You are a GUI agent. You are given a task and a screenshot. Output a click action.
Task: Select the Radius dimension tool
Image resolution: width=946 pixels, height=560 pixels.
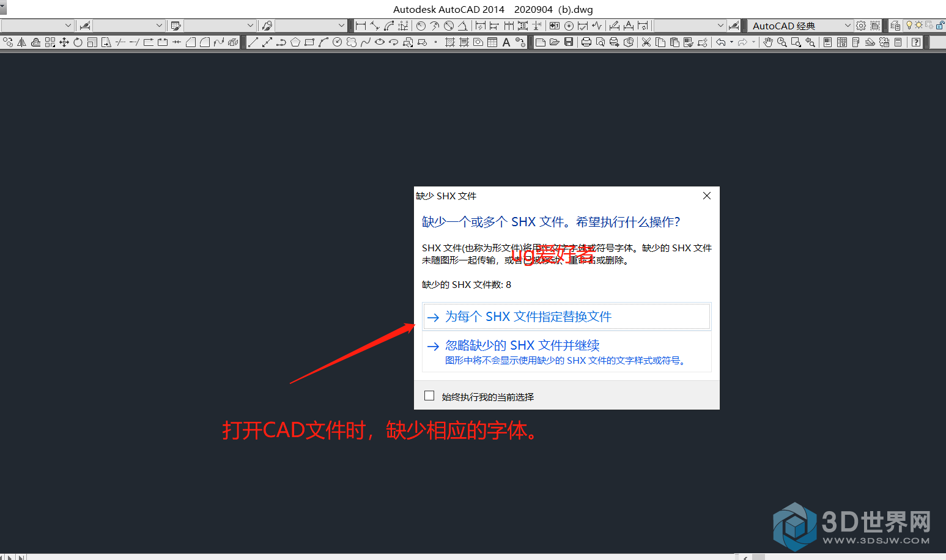(421, 26)
